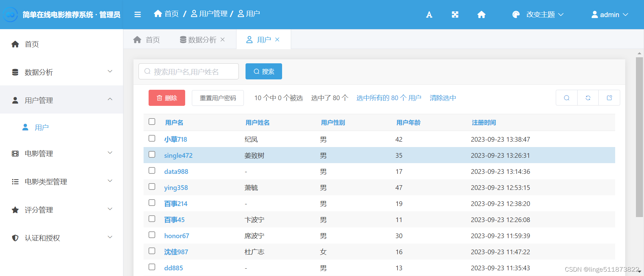Image resolution: width=644 pixels, height=276 pixels.
Task: Click the refresh table icon
Action: click(x=588, y=98)
